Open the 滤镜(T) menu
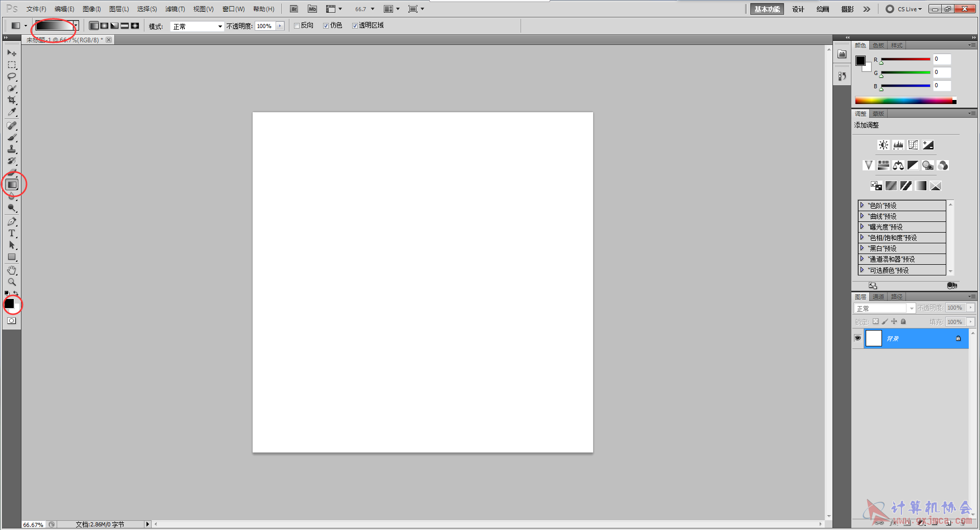 pyautogui.click(x=175, y=9)
